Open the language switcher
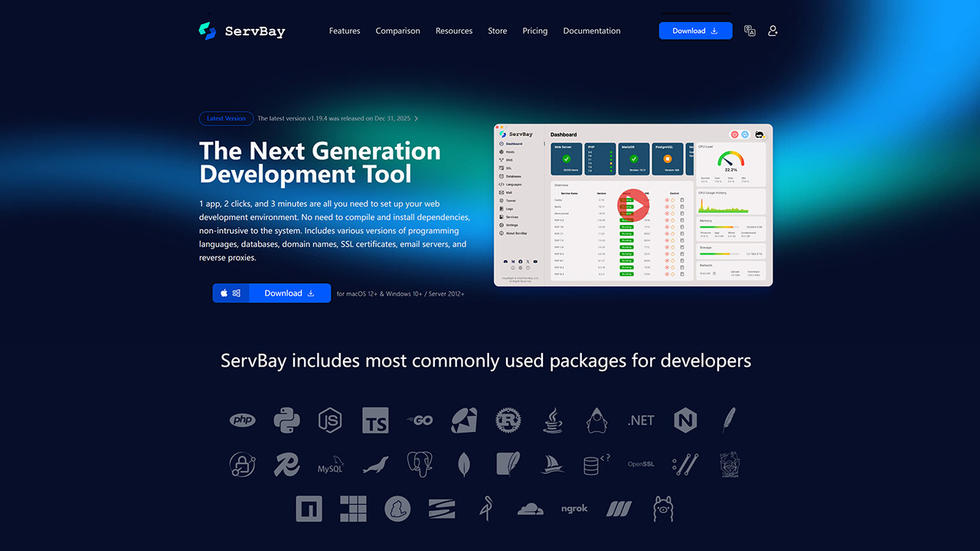980x551 pixels. (x=750, y=31)
